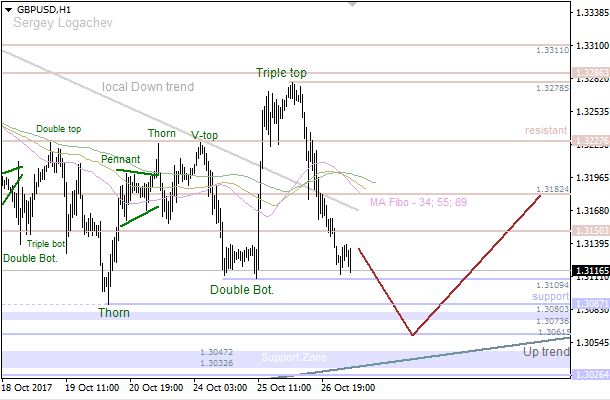Select the 'Support Zone' text label
This screenshot has width=610, height=400.
(x=294, y=357)
